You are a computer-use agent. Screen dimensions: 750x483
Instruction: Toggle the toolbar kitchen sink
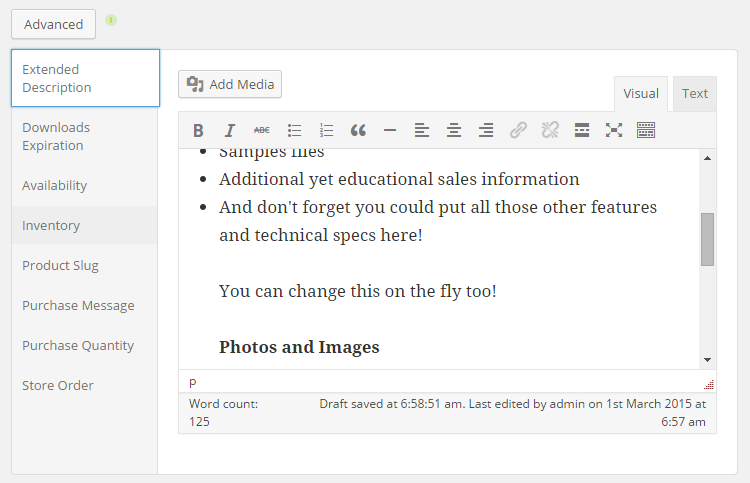[x=646, y=130]
